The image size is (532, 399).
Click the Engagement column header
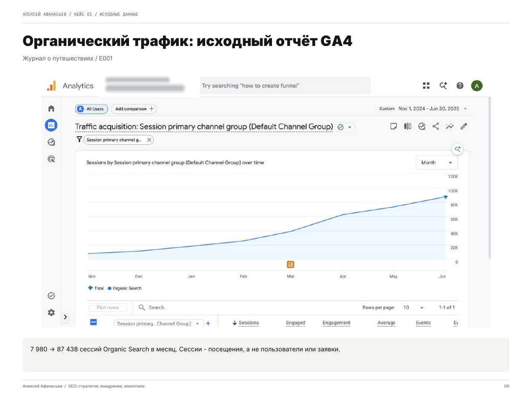336,323
